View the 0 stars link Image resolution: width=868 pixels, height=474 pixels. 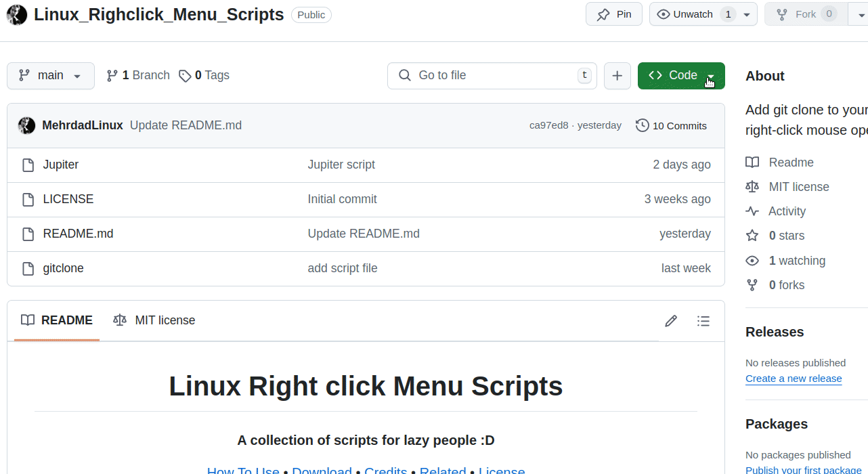coord(775,236)
